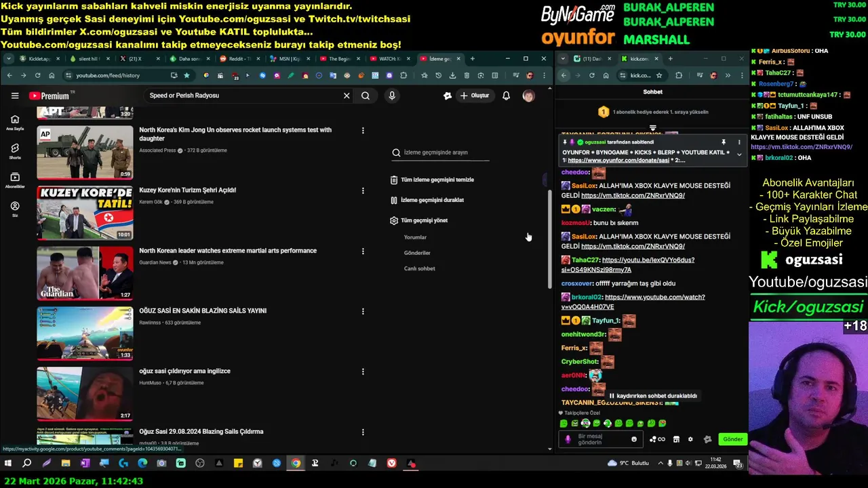Open the emoji picker in Kick chat
The width and height of the screenshot is (868, 488).
click(634, 439)
